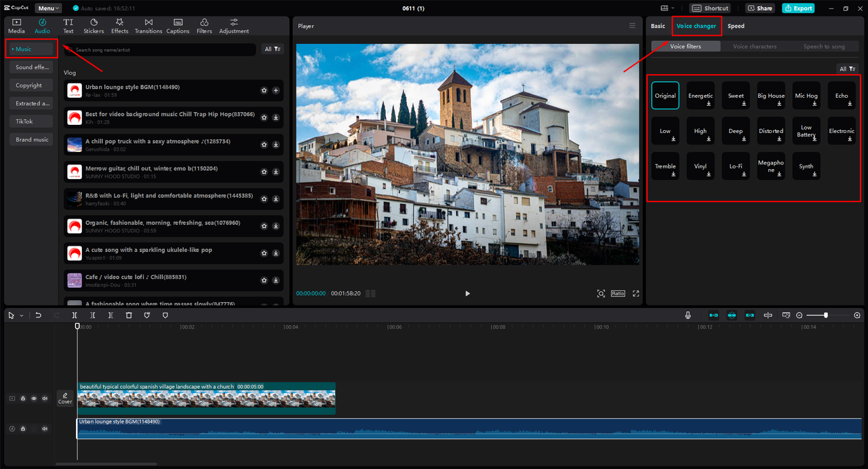Click the Split clip tool in timeline toolbar
868x469 pixels.
click(75, 316)
